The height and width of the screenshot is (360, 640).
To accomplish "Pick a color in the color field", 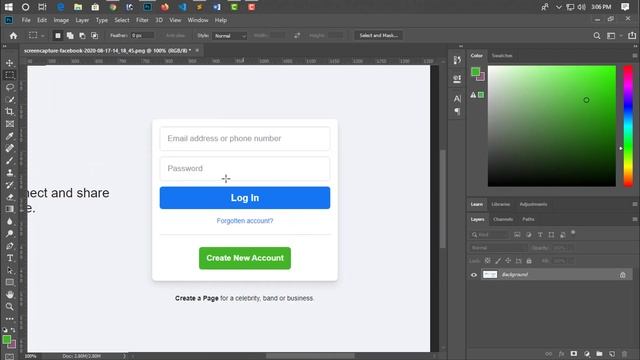I will (552, 126).
